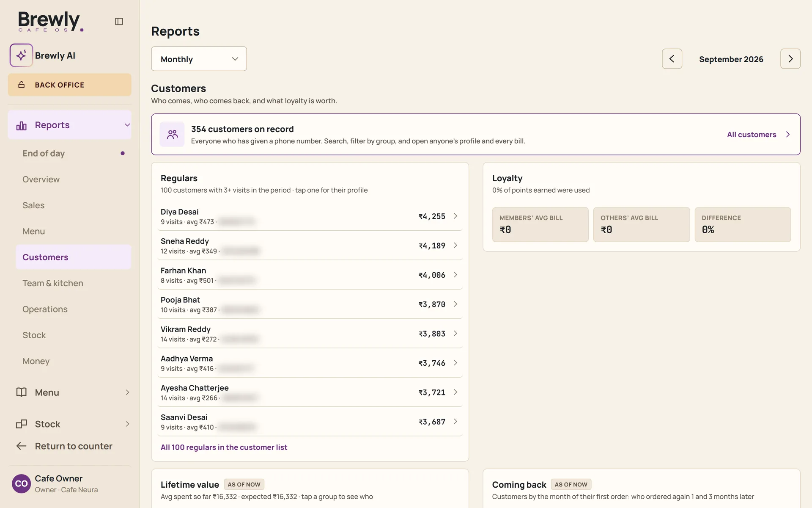This screenshot has height=508, width=812.
Task: Open the End of day report
Action: (74, 154)
